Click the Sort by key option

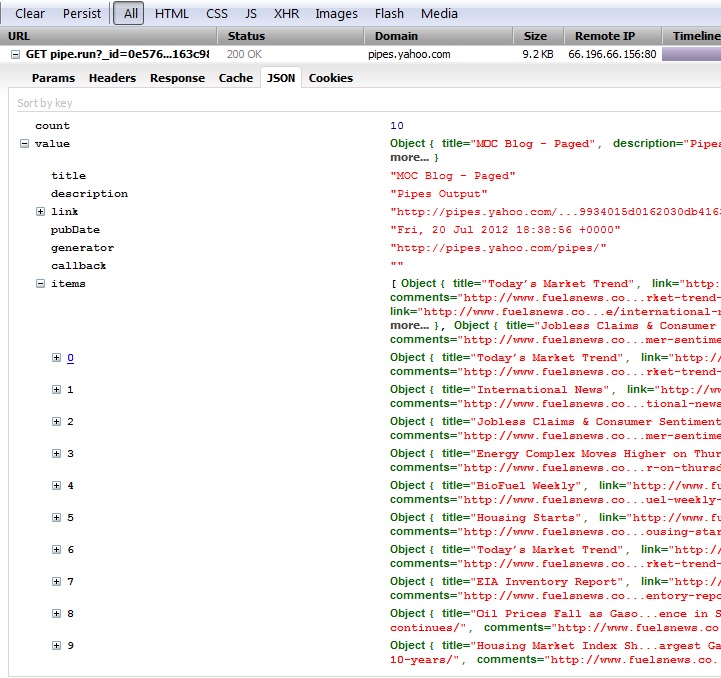point(45,103)
